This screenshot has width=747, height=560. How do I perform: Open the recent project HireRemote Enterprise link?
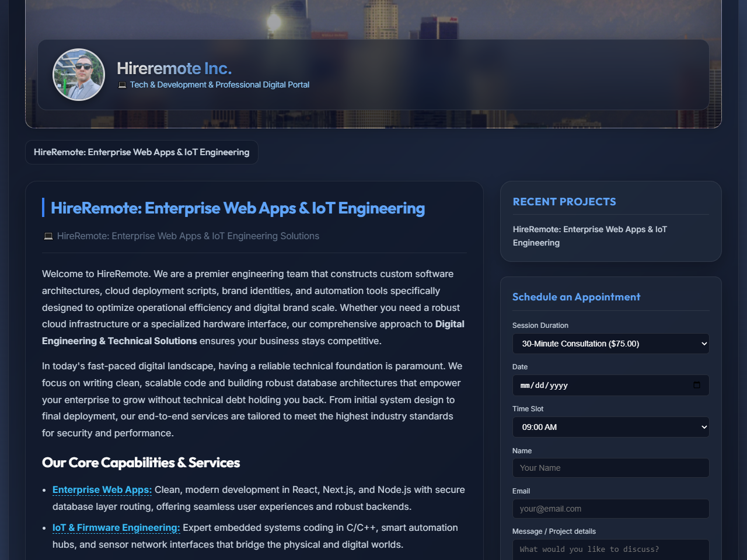coord(590,236)
